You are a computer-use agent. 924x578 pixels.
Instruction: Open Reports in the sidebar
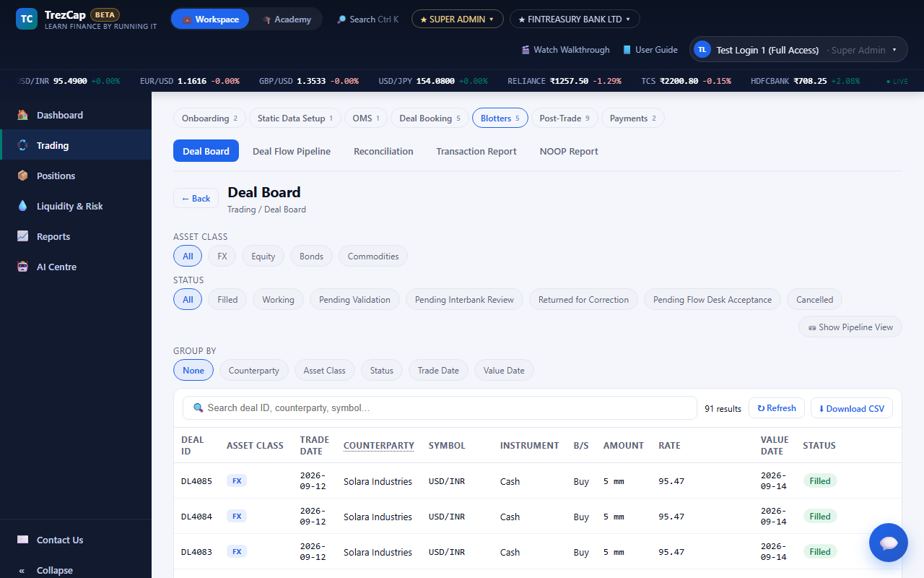(x=76, y=236)
